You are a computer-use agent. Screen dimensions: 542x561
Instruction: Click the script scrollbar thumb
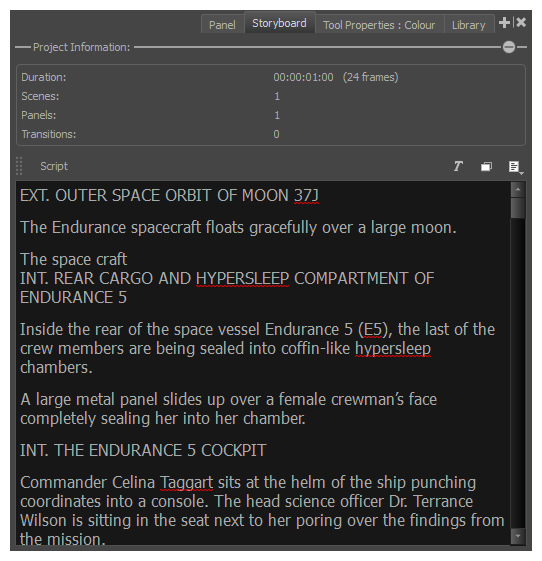518,208
